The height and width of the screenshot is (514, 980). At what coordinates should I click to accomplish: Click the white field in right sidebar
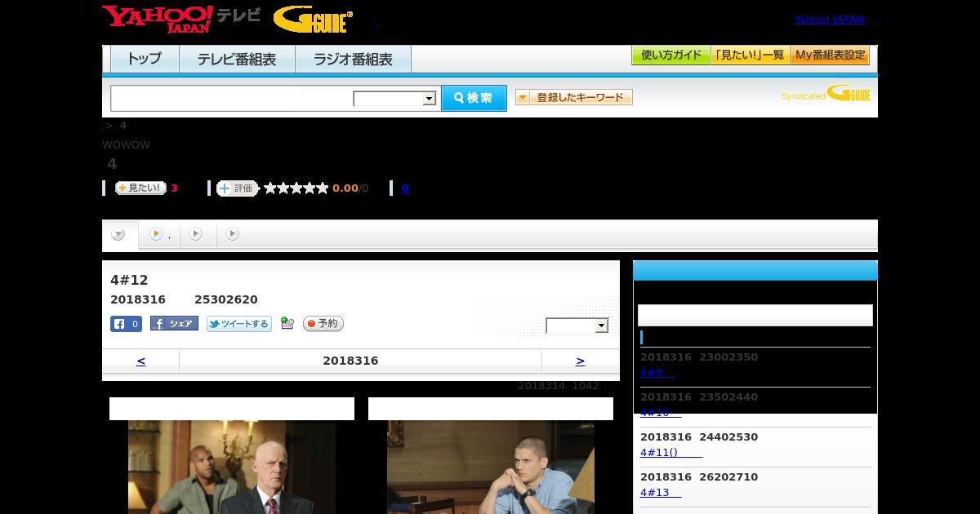pos(755,315)
